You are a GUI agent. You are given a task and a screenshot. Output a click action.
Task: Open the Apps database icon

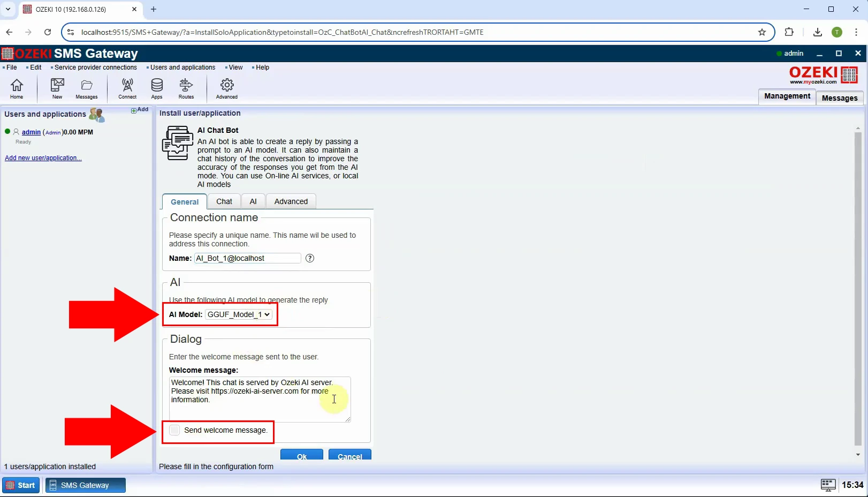157,88
